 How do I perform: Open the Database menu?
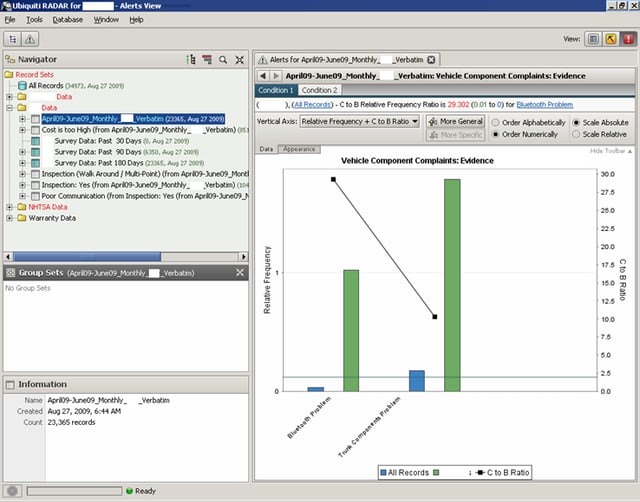68,19
